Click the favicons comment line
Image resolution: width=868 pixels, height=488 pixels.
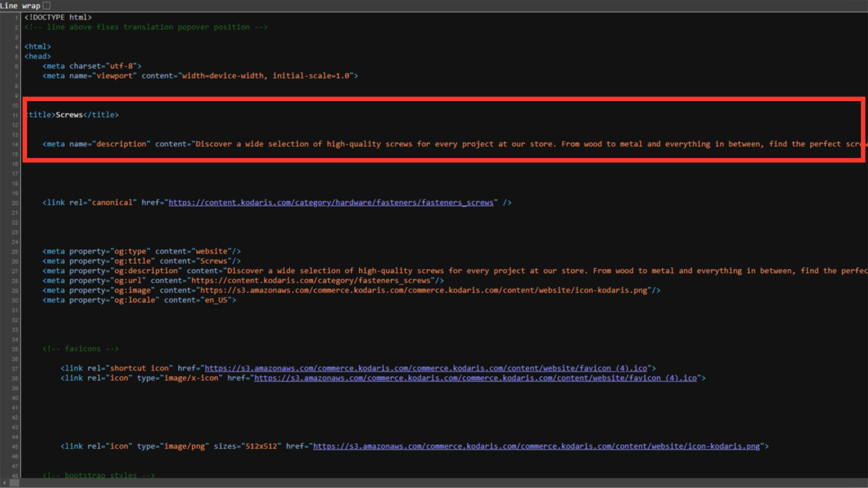tap(80, 349)
